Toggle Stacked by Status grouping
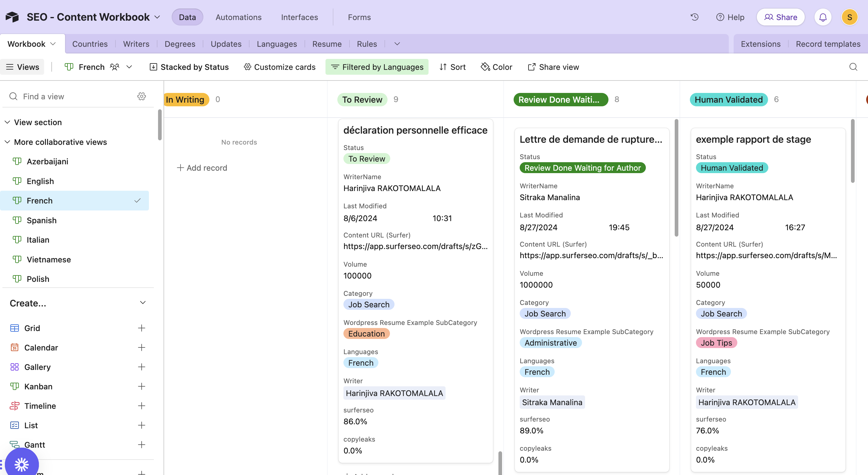This screenshot has width=868, height=475. pyautogui.click(x=189, y=67)
